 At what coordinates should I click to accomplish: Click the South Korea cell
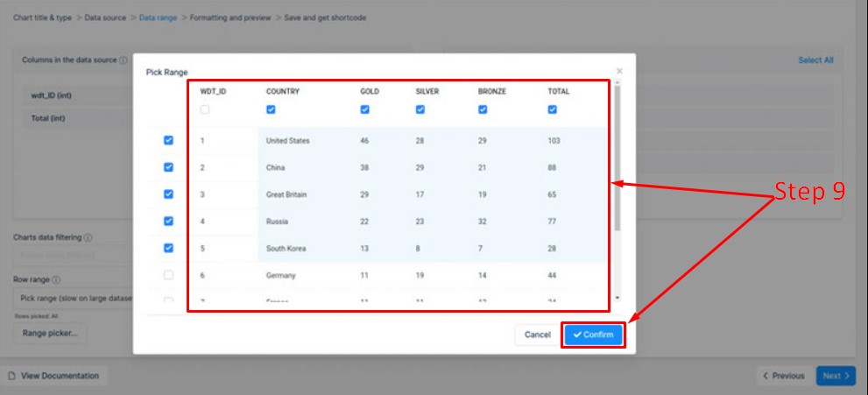(x=286, y=249)
